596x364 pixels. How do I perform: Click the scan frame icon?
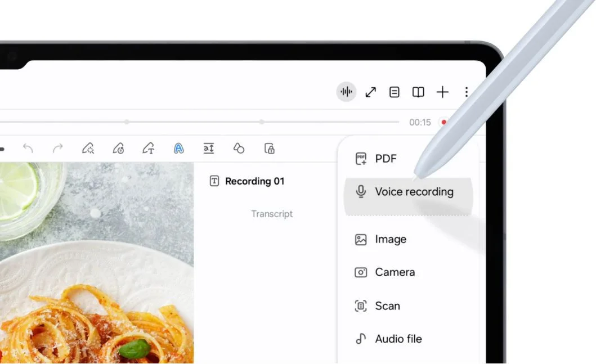click(361, 306)
